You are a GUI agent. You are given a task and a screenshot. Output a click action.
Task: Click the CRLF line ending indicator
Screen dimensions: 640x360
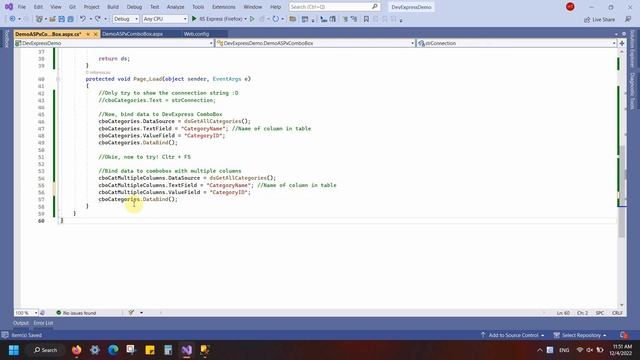[617, 313]
